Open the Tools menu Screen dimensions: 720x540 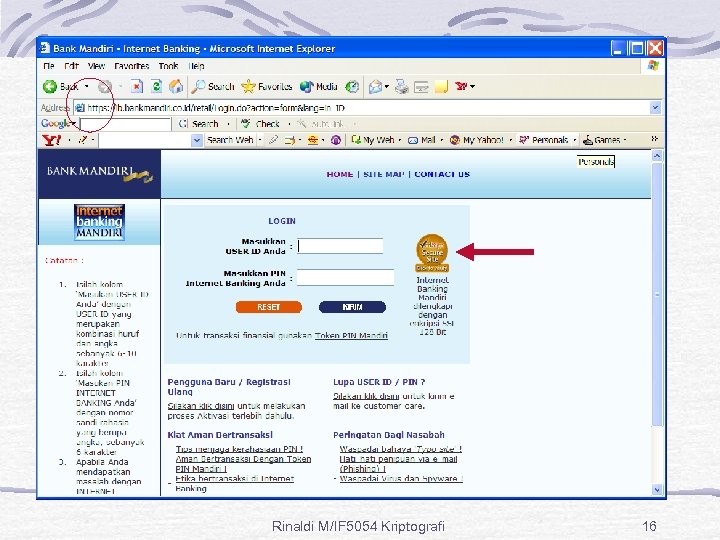[x=169, y=66]
